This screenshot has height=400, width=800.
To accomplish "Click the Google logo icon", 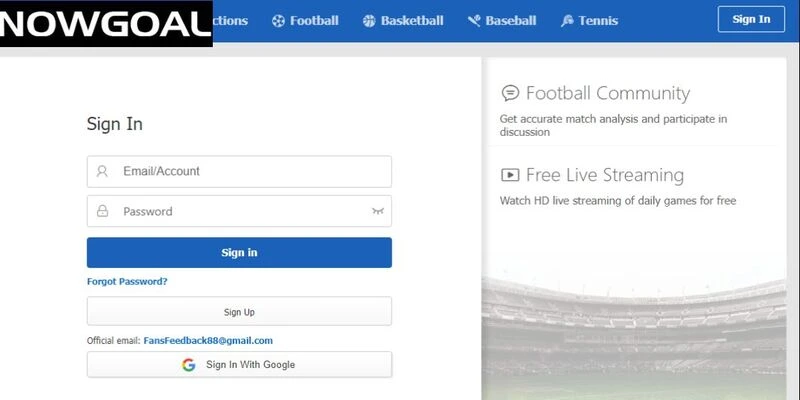I will (x=189, y=365).
